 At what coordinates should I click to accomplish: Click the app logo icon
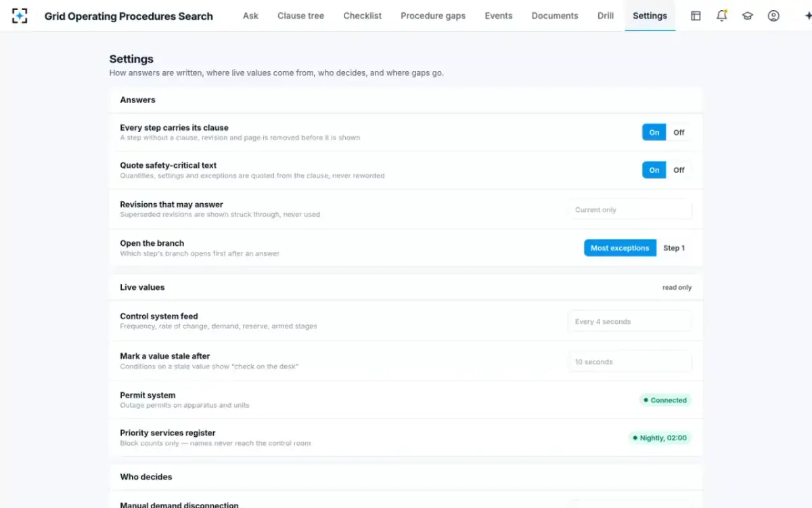[x=20, y=16]
